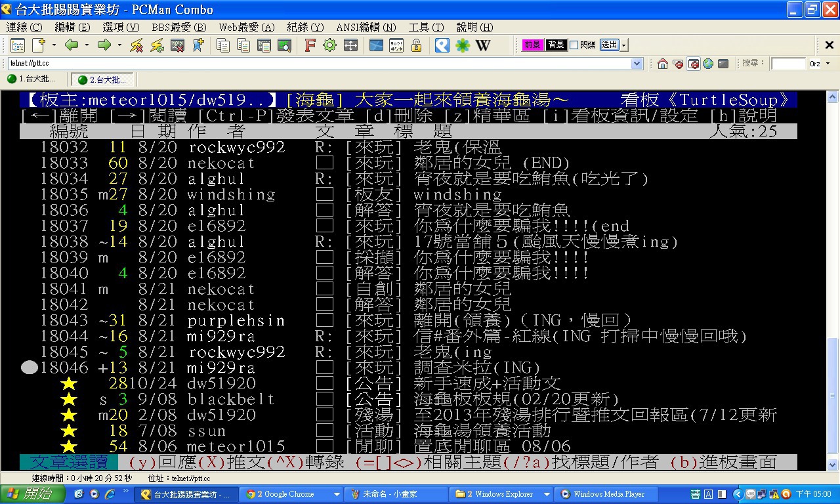Open Windows Explorer taskbar group
Image resolution: width=840 pixels, height=504 pixels.
(x=502, y=494)
